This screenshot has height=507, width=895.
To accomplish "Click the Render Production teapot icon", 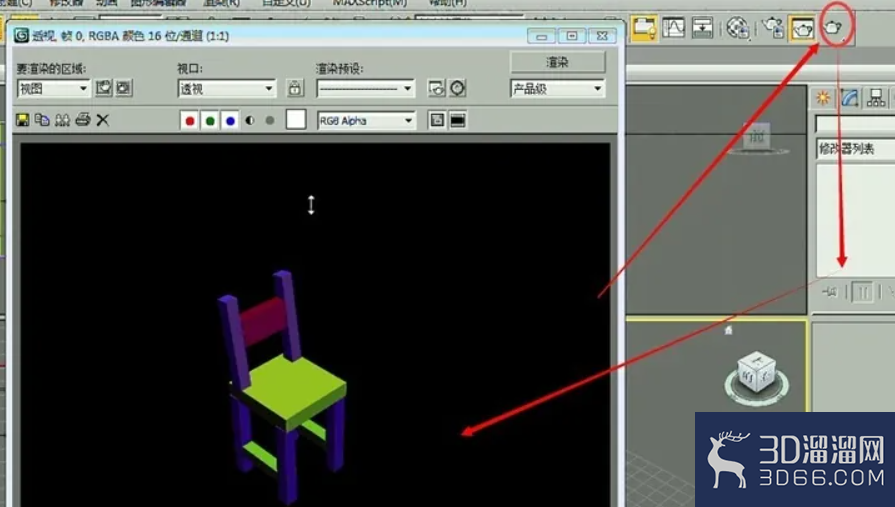I will click(x=833, y=27).
